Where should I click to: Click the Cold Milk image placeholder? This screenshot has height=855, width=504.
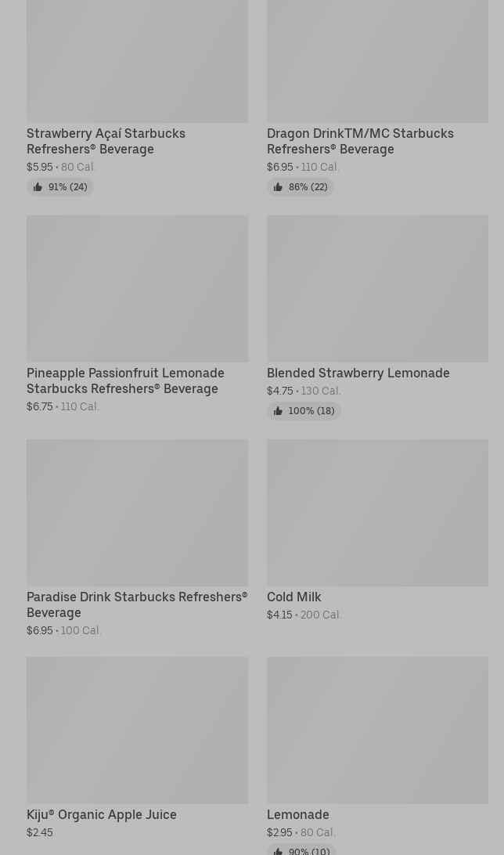(x=377, y=512)
